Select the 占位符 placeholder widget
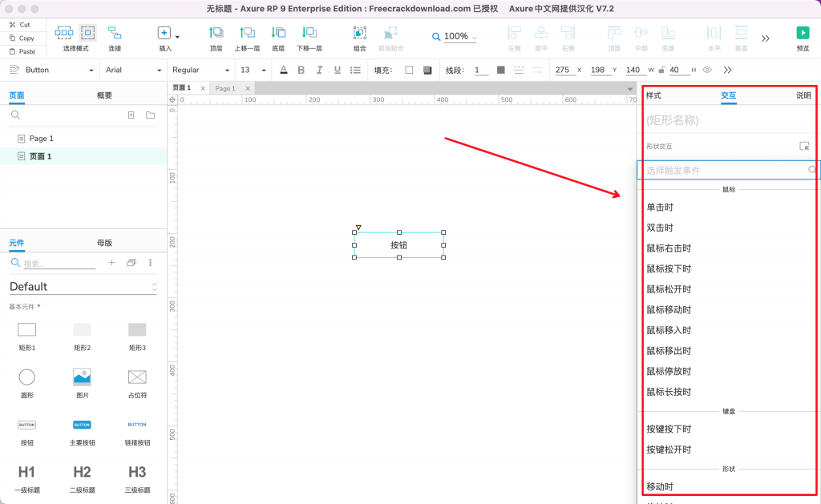This screenshot has height=504, width=821. (x=137, y=377)
